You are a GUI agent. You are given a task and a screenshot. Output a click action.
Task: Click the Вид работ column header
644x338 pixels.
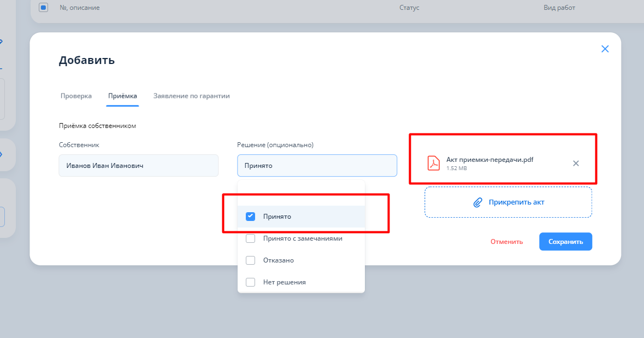pos(559,8)
